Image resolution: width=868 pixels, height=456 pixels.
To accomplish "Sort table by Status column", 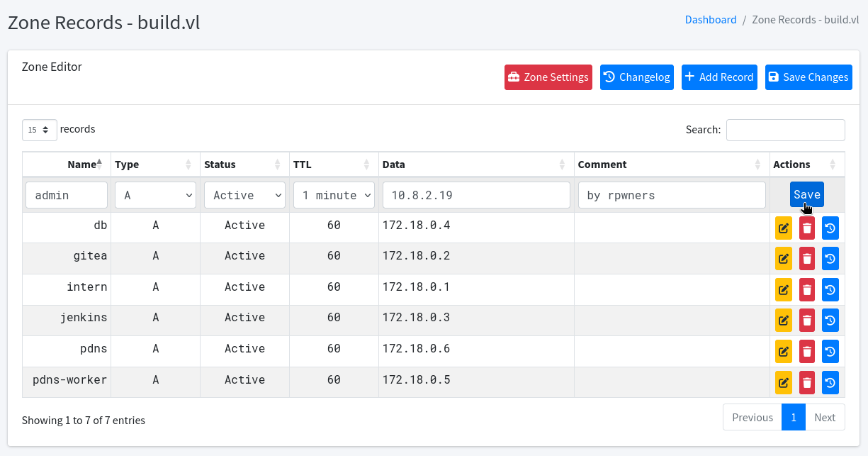I will (244, 165).
